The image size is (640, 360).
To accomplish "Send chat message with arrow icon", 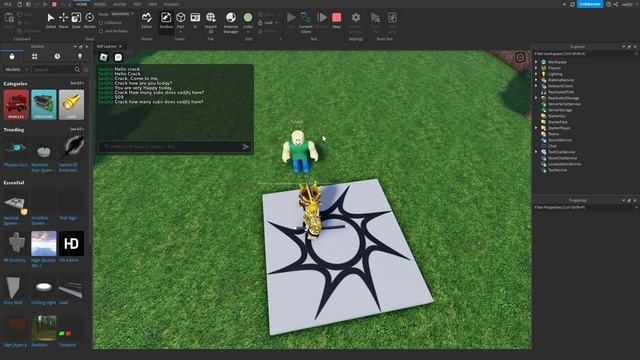I will coord(245,147).
